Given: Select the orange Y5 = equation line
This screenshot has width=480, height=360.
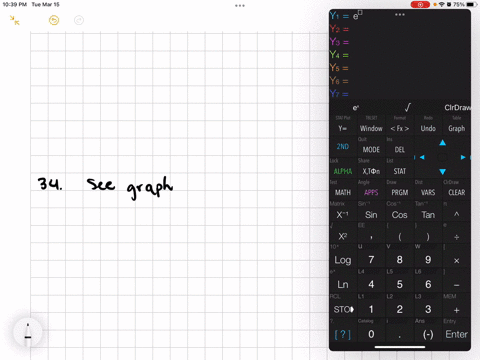Looking at the screenshot, I should point(400,68).
